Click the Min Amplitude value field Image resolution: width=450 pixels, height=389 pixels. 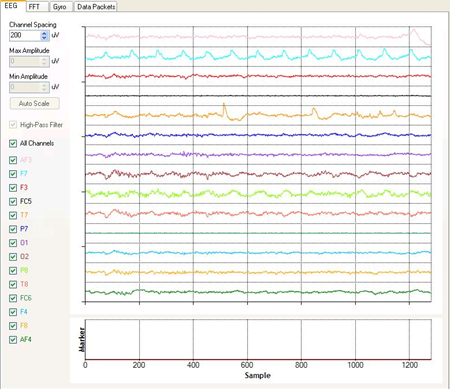pos(25,87)
